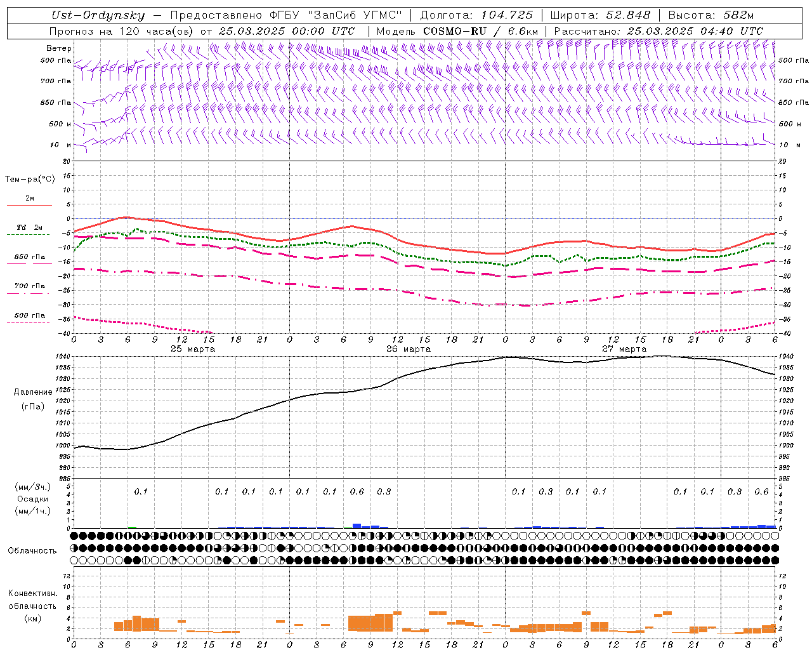The height and width of the screenshot is (650, 812).
Task: Click the solid line sample under '2м' legend
Action: coord(29,206)
